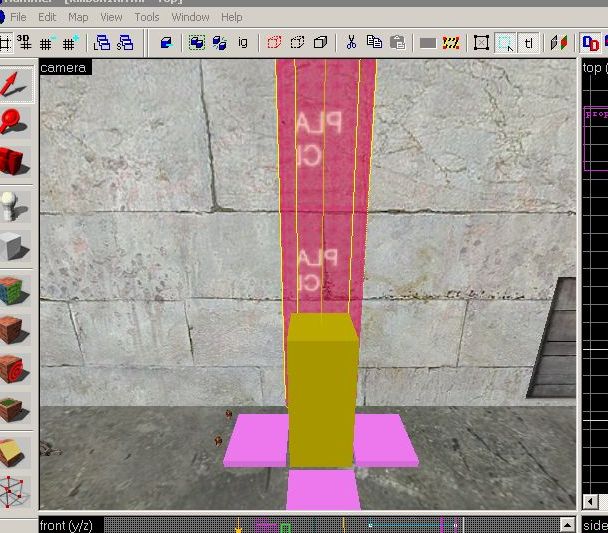Toggle the cordon state gray button
Screen dimensions: 608x533
[x=428, y=43]
